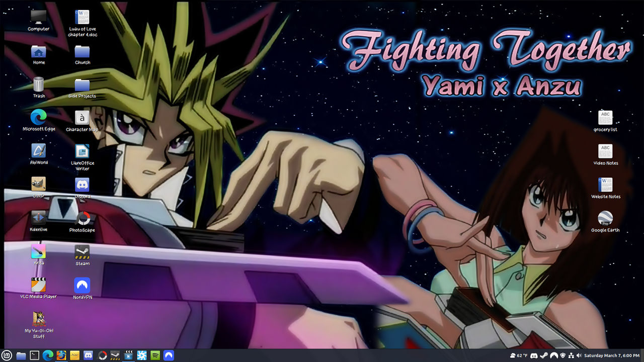
Task: Click the PhotoScape launcher in the panel
Action: pyautogui.click(x=102, y=355)
